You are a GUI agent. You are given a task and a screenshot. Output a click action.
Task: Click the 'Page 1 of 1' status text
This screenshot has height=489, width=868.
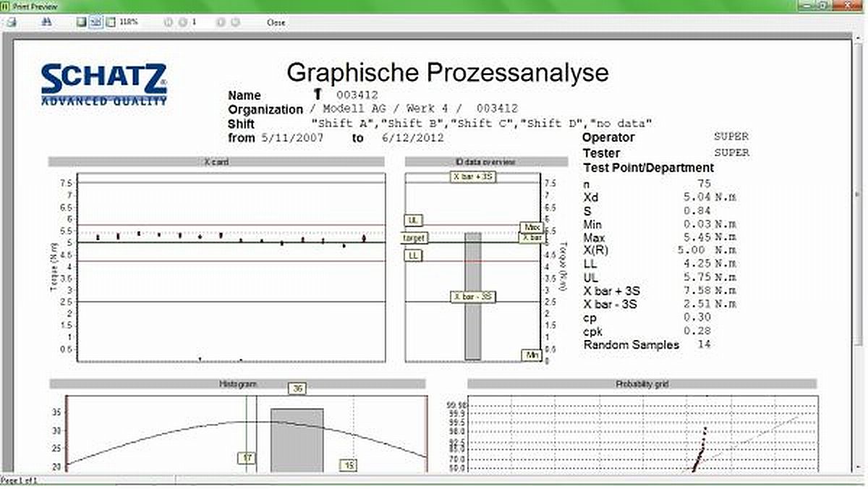[x=19, y=480]
